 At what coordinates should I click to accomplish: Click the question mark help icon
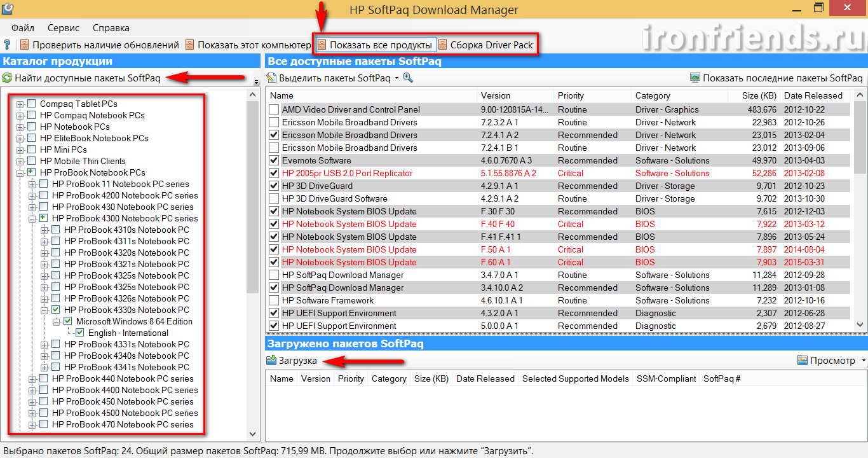tap(7, 45)
